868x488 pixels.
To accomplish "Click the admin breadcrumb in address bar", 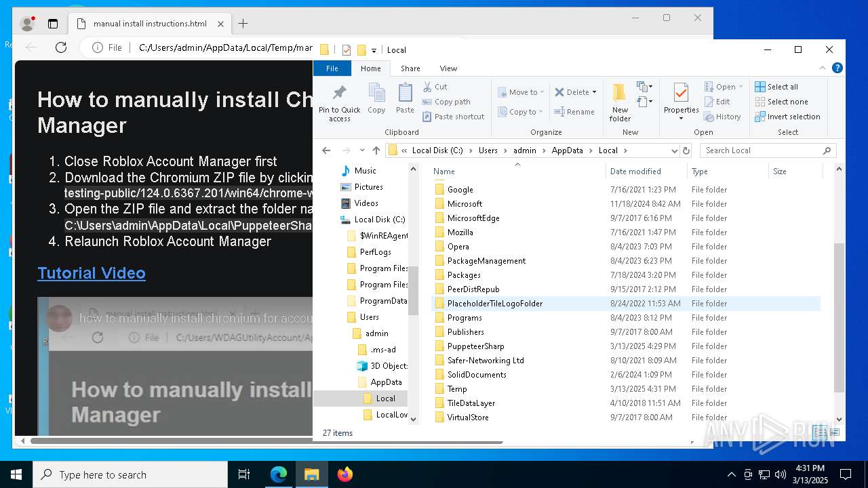I will (525, 150).
